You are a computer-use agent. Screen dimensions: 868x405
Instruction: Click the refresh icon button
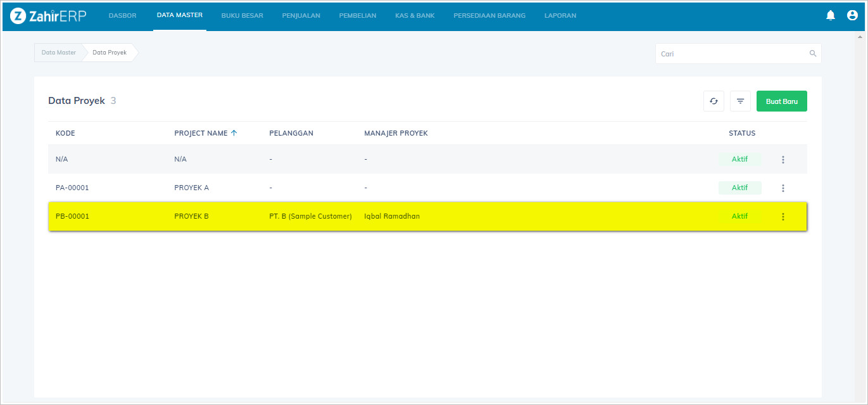click(714, 101)
